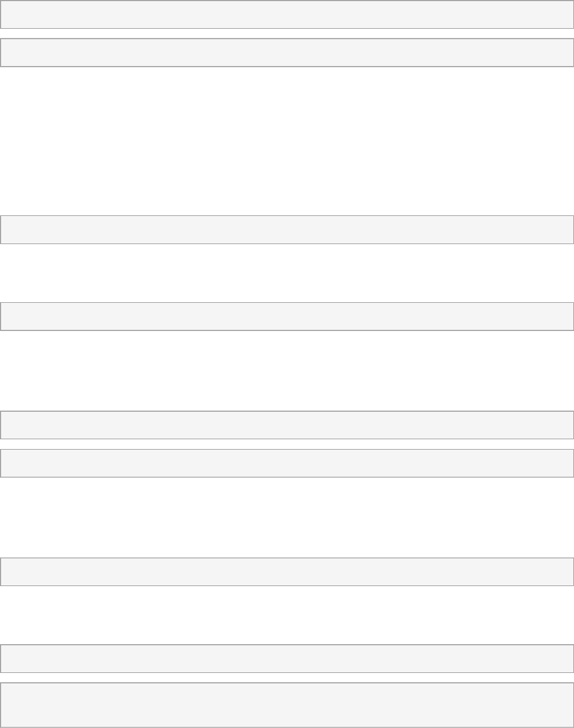Click the seventh empty gray field
This screenshot has height=728, width=574.
[287, 571]
